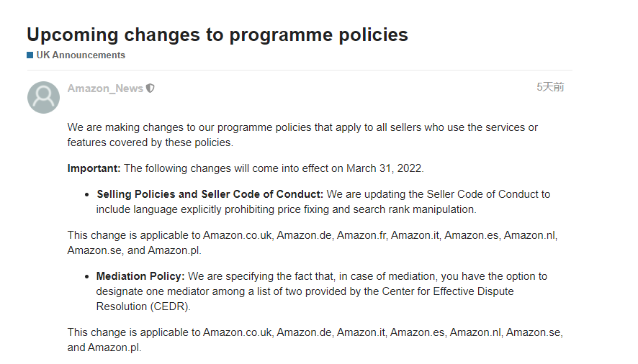The width and height of the screenshot is (638, 364).
Task: Open the UK Announcements category
Action: click(x=81, y=55)
